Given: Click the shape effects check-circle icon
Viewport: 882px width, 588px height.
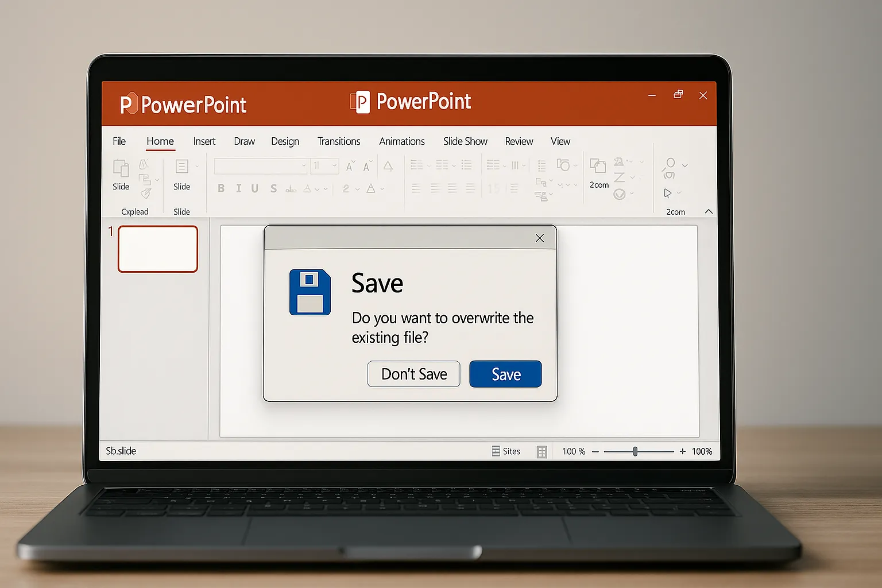Looking at the screenshot, I should 620,194.
